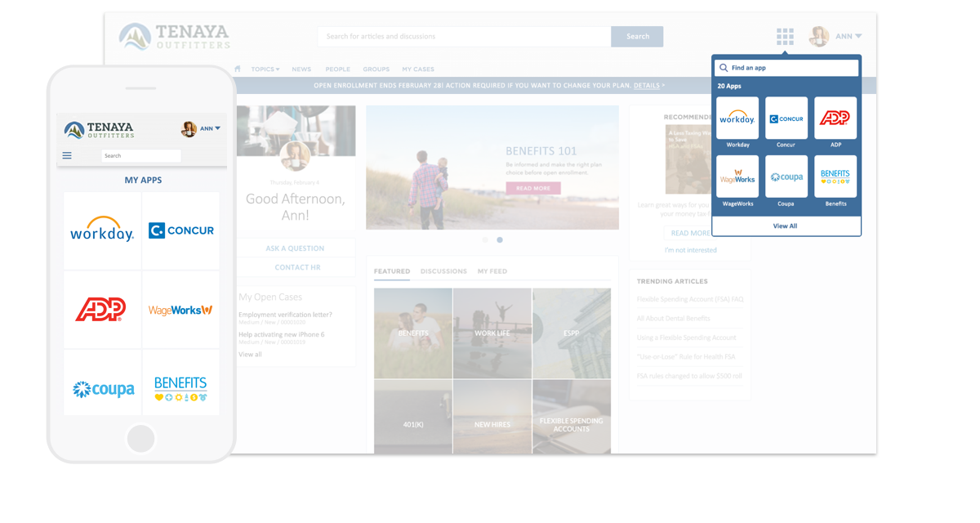The image size is (980, 523).
Task: Click Read More under recommended article
Action: tap(690, 233)
